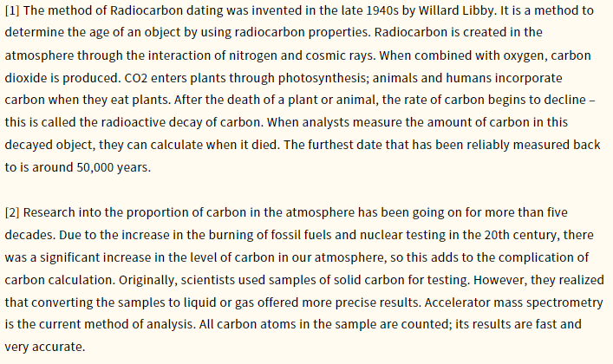Click the phrase 'Accelerator mass spectrometry'
The image size is (613, 364).
(514, 302)
